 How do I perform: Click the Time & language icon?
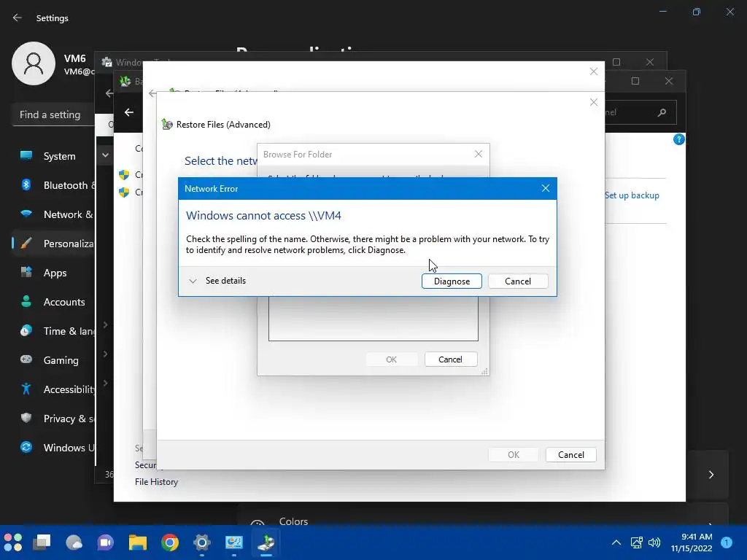26,330
